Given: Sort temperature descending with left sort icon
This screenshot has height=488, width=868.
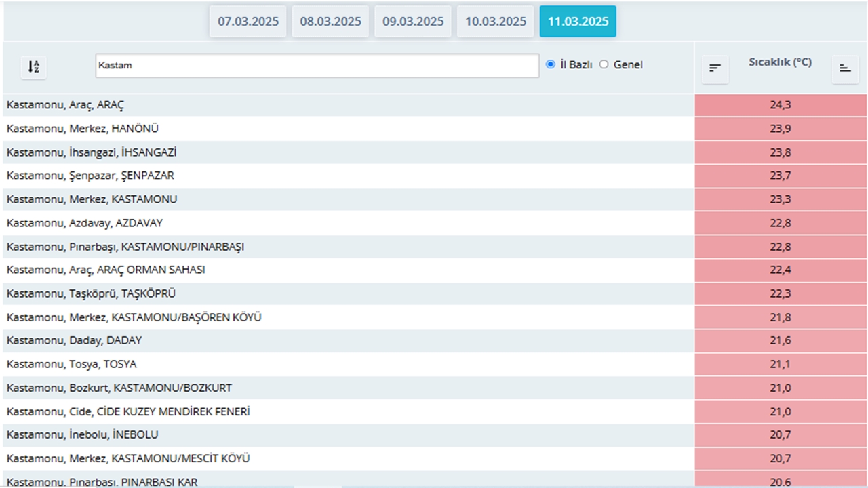Looking at the screenshot, I should pos(715,68).
